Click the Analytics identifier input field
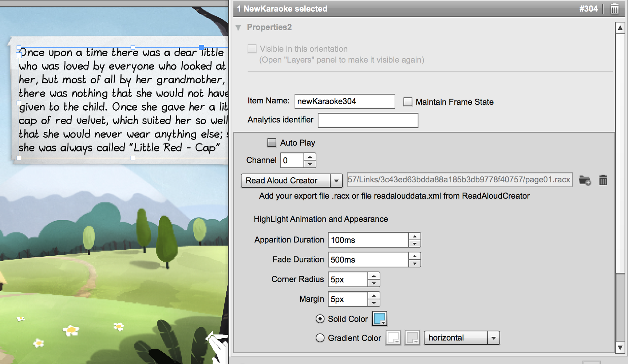Image resolution: width=628 pixels, height=364 pixels. (x=368, y=120)
